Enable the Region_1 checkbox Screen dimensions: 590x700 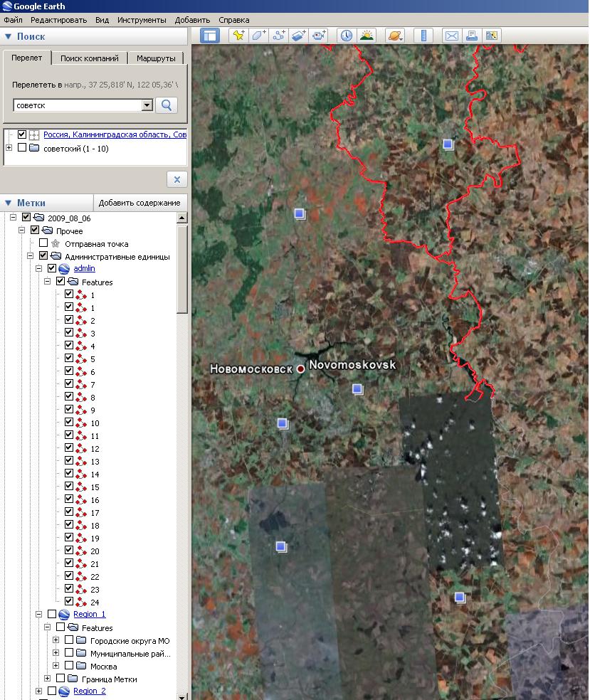pyautogui.click(x=52, y=614)
